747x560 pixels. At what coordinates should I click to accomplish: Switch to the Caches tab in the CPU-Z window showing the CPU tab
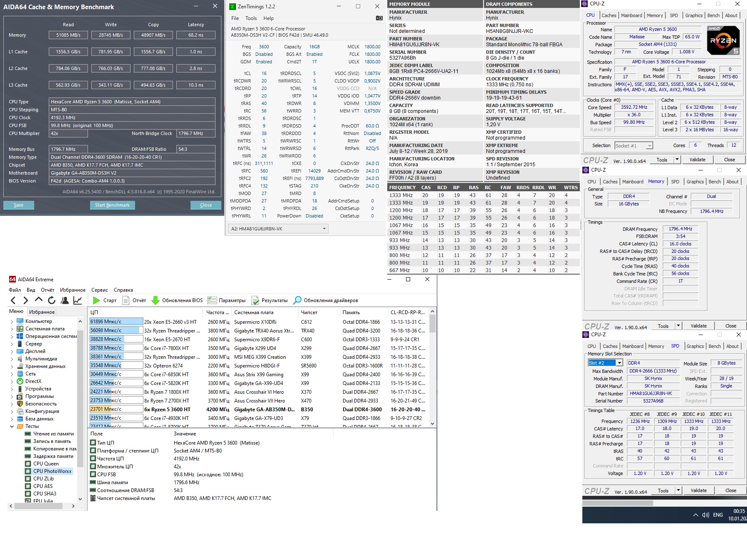coord(609,15)
